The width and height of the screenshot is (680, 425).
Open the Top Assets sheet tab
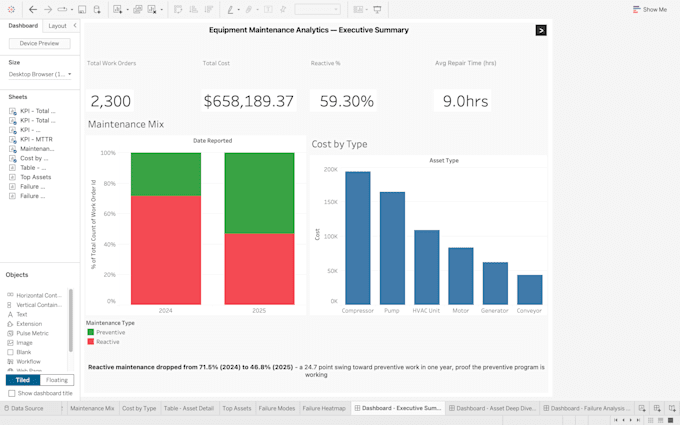pyautogui.click(x=236, y=408)
